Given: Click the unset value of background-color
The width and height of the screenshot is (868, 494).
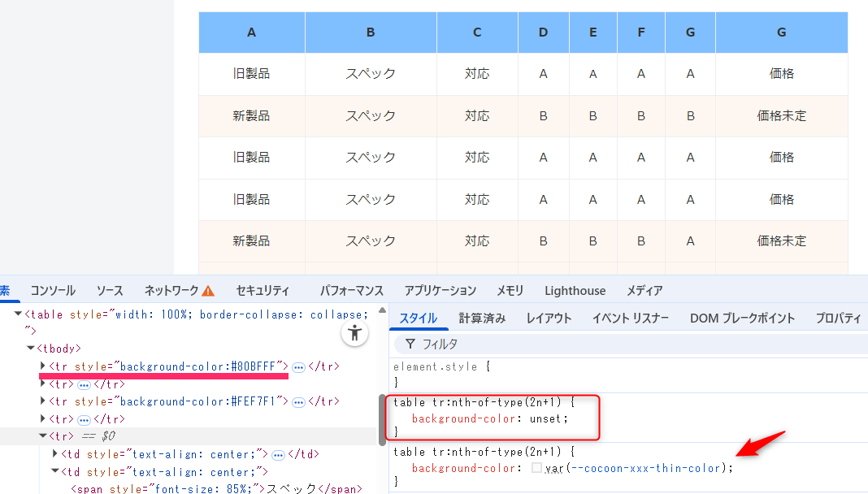Looking at the screenshot, I should click(548, 418).
